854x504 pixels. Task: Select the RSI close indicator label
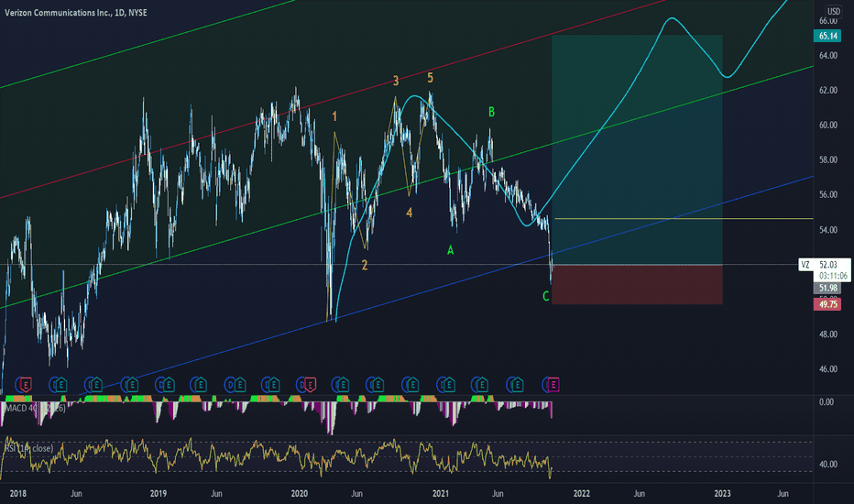(x=29, y=448)
